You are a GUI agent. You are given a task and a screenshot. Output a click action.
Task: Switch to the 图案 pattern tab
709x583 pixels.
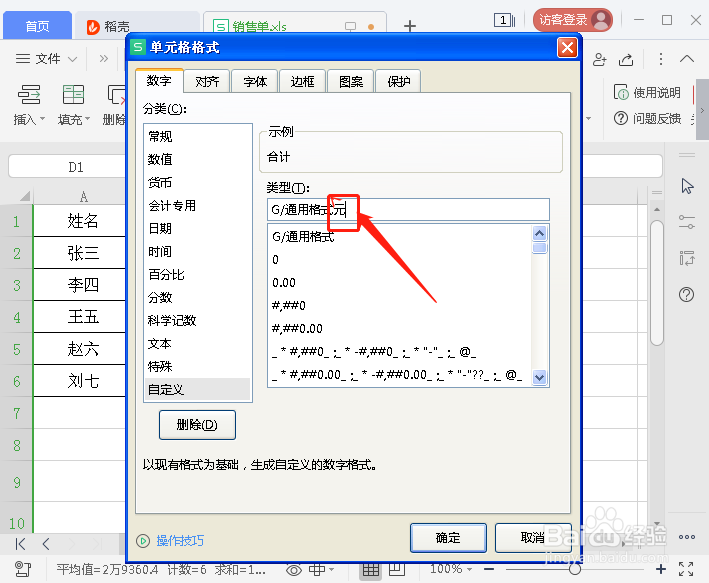point(350,81)
